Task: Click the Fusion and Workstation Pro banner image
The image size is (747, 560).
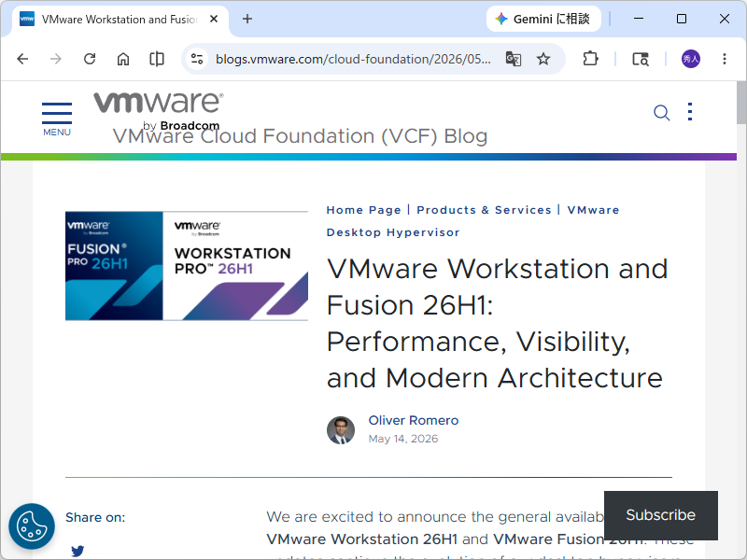Action: point(187,266)
